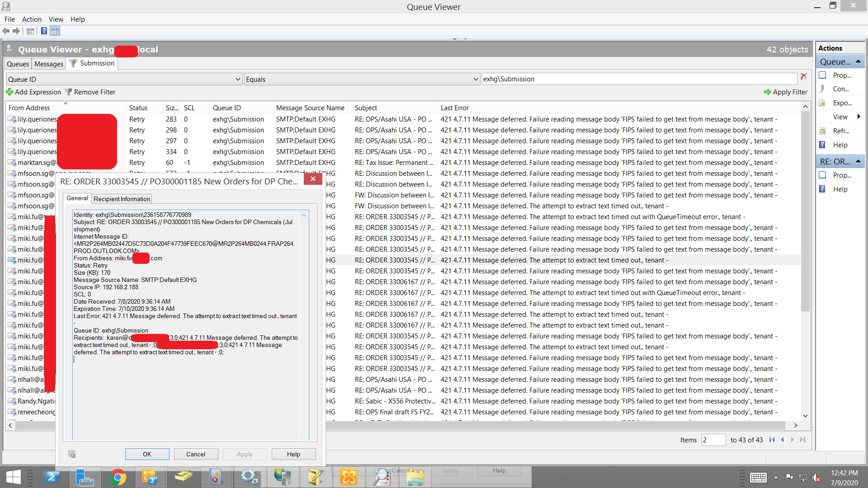The image size is (868, 488).
Task: Open the Equals operator dropdown
Action: coord(476,79)
